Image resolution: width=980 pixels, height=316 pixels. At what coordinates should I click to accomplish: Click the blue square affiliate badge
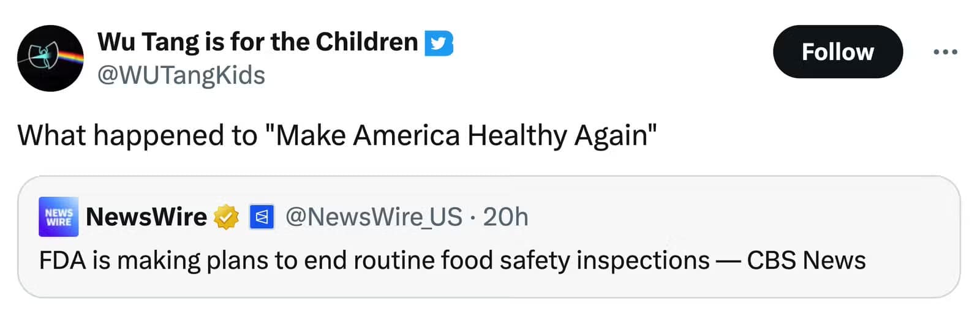262,217
